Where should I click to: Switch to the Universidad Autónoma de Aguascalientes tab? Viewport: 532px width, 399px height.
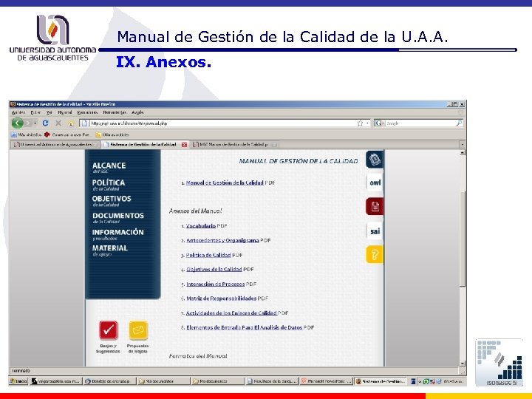[55, 145]
